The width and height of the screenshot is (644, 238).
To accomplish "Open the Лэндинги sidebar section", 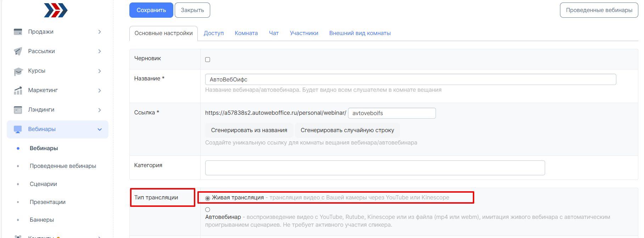I will (57, 110).
